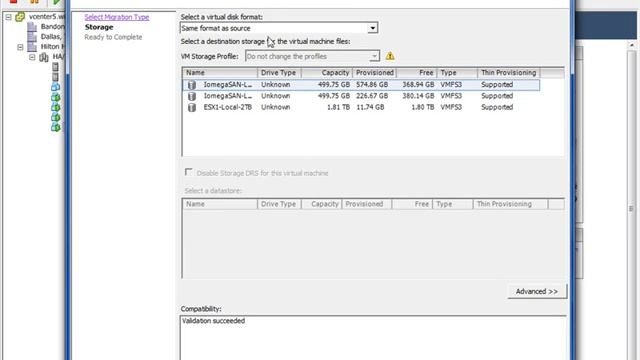The width and height of the screenshot is (640, 360).
Task: Click the 226.67 GB provisioned value
Action: click(372, 96)
